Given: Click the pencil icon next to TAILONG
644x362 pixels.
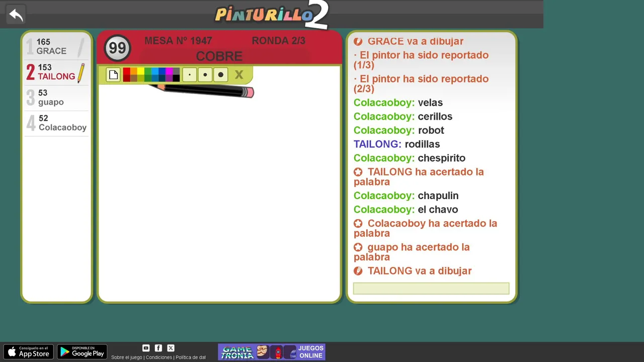Looking at the screenshot, I should point(80,73).
